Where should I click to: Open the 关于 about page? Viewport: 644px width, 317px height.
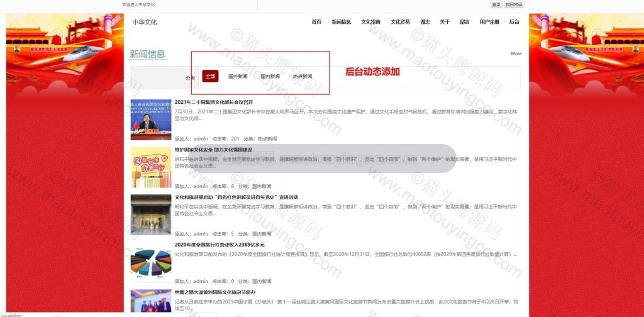[445, 22]
